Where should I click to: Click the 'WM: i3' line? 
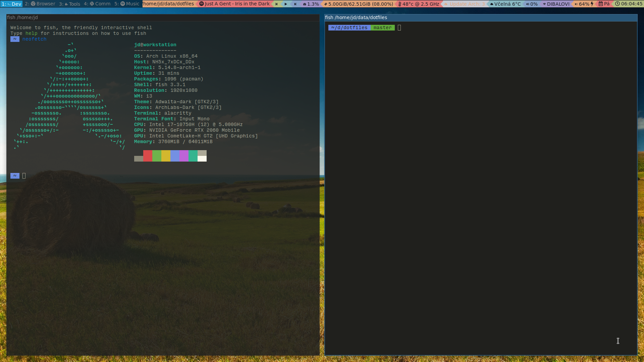(x=143, y=96)
